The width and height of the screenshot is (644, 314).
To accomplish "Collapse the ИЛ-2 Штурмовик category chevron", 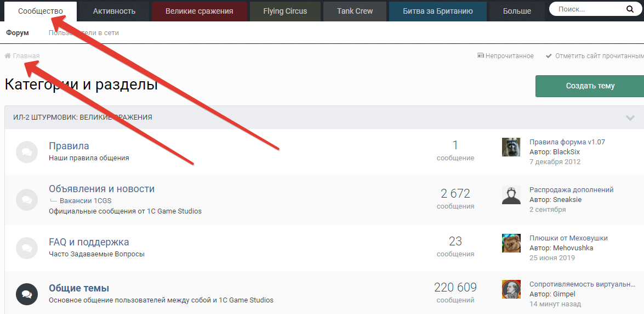I will 630,117.
